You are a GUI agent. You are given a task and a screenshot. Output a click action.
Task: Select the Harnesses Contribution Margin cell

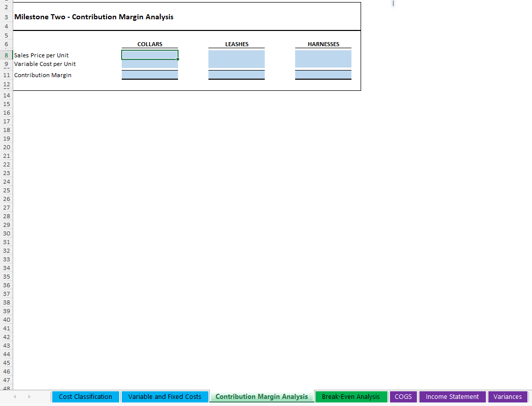[324, 75]
